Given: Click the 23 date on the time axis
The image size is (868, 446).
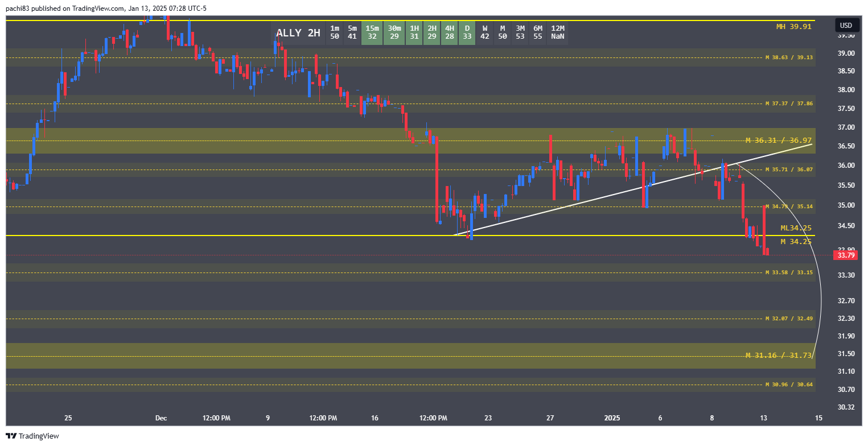Looking at the screenshot, I should 488,418.
